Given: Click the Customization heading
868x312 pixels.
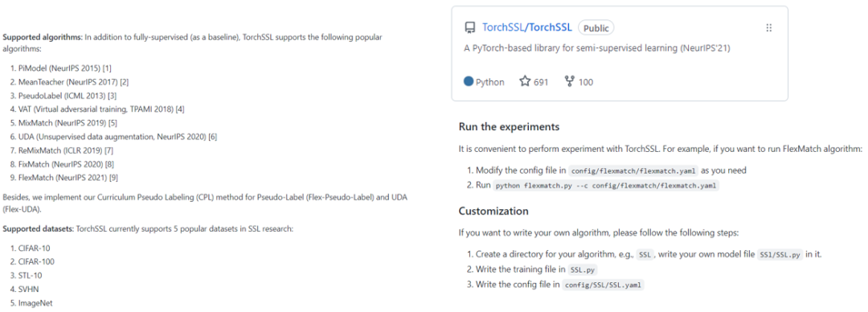Looking at the screenshot, I should tap(493, 211).
